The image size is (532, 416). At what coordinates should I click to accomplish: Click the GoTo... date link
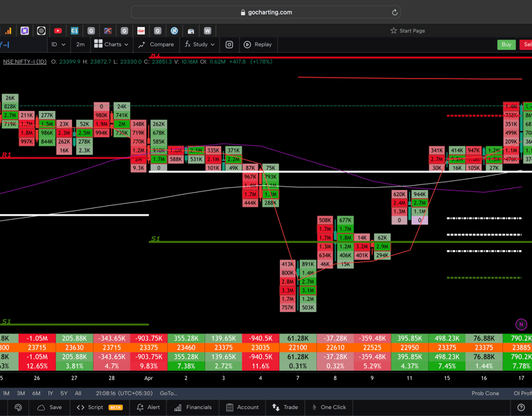point(168,393)
